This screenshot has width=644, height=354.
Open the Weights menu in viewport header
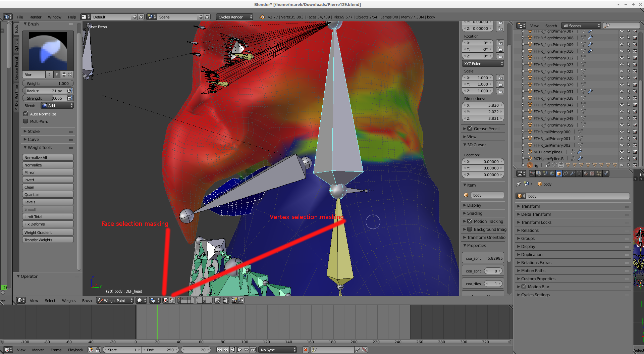[x=69, y=300]
